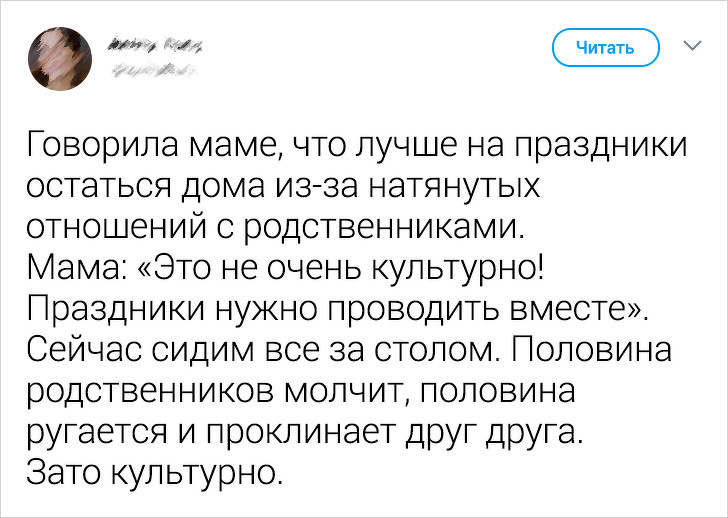This screenshot has width=728, height=518.
Task: Expand the tweet options chevron
Action: coord(691,46)
